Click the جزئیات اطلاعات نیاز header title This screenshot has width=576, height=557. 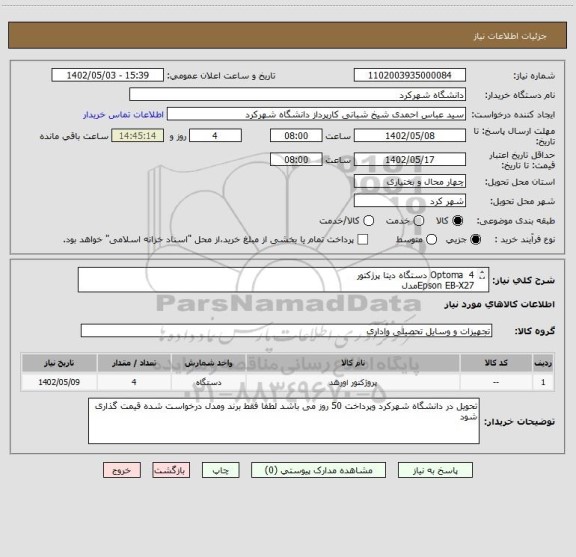(510, 36)
